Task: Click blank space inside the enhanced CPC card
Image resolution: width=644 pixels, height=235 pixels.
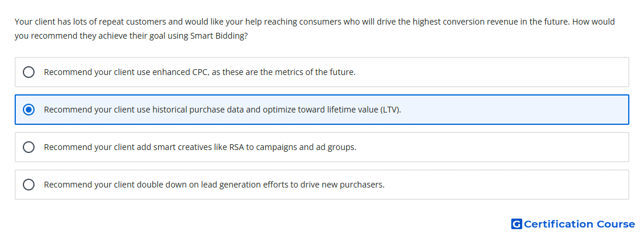Action: pyautogui.click(x=493, y=72)
